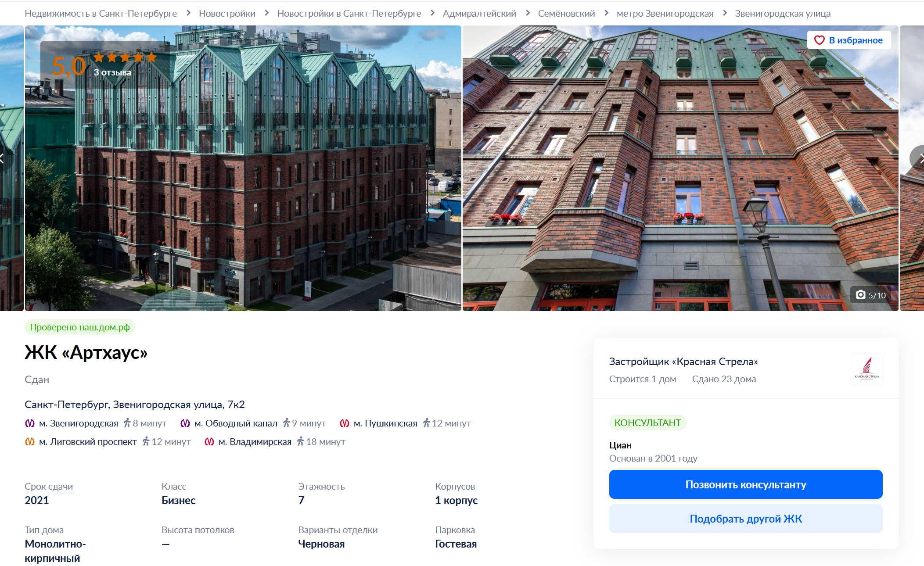Viewport: 924px width, 566px height.
Task: Click the Обводный канал metro icon
Action: (185, 423)
